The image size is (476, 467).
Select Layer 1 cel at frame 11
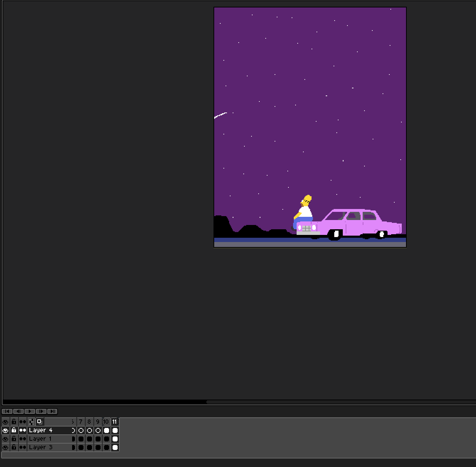[x=115, y=439]
